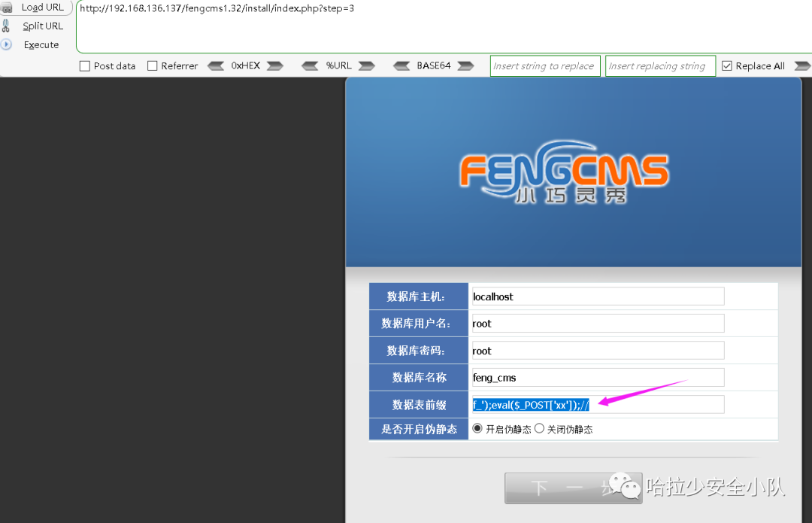Select the 开启伪静态 radio button

(477, 429)
